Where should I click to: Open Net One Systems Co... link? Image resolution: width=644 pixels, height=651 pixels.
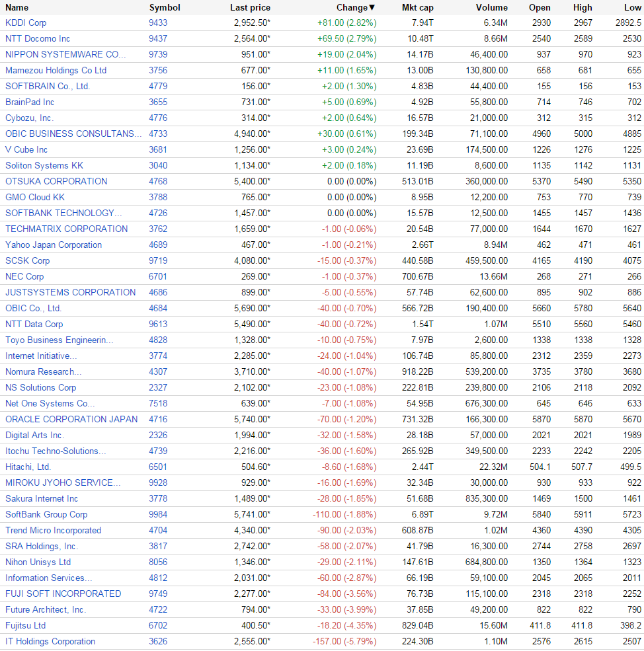pyautogui.click(x=50, y=404)
